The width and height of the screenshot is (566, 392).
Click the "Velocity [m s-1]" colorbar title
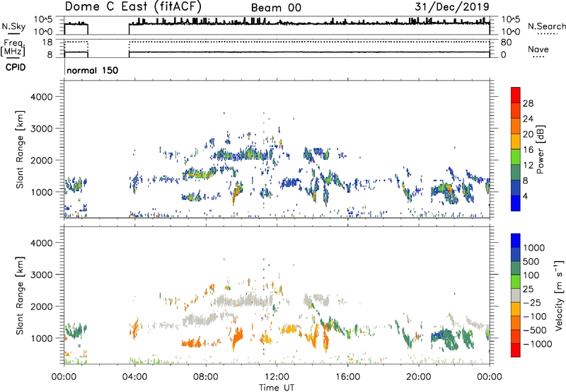(x=559, y=295)
